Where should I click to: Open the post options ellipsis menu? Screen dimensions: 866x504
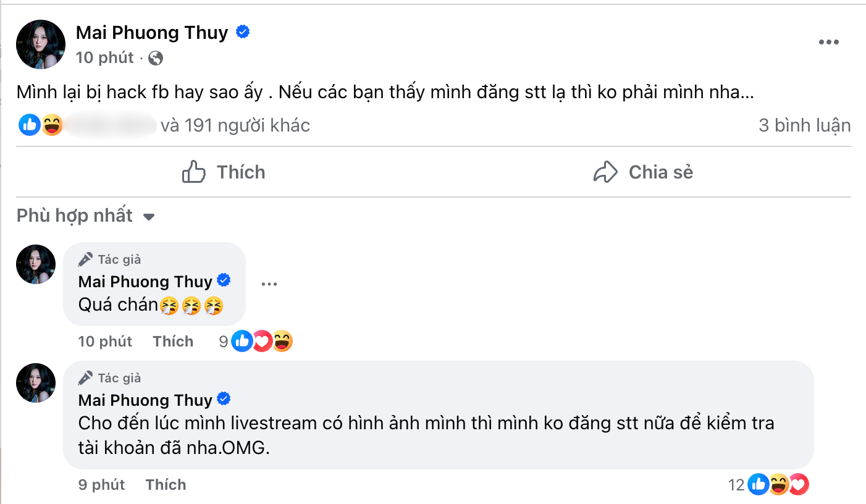coord(828,41)
